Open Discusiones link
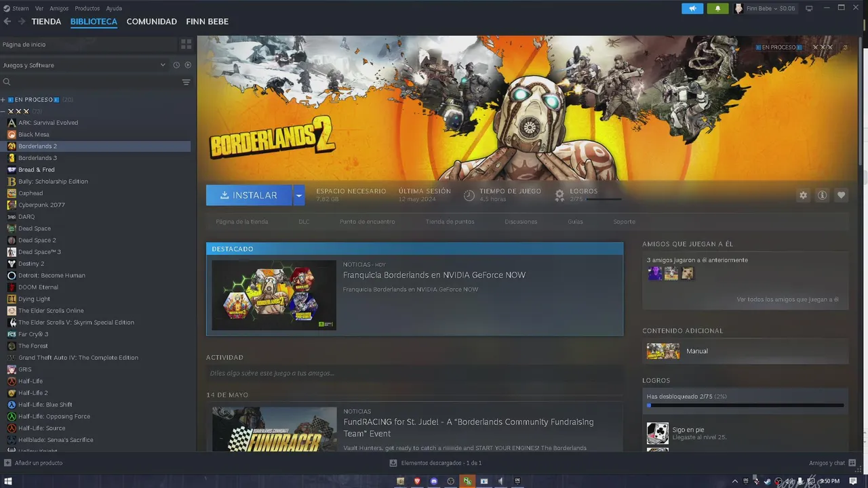The height and width of the screenshot is (488, 868). click(521, 222)
